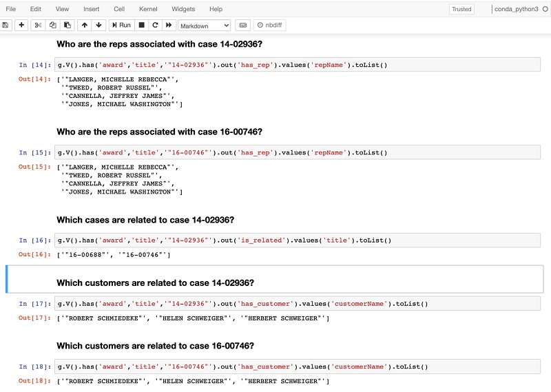Click into code cell In [16] with is_related query
The image size is (551, 392).
(x=298, y=240)
